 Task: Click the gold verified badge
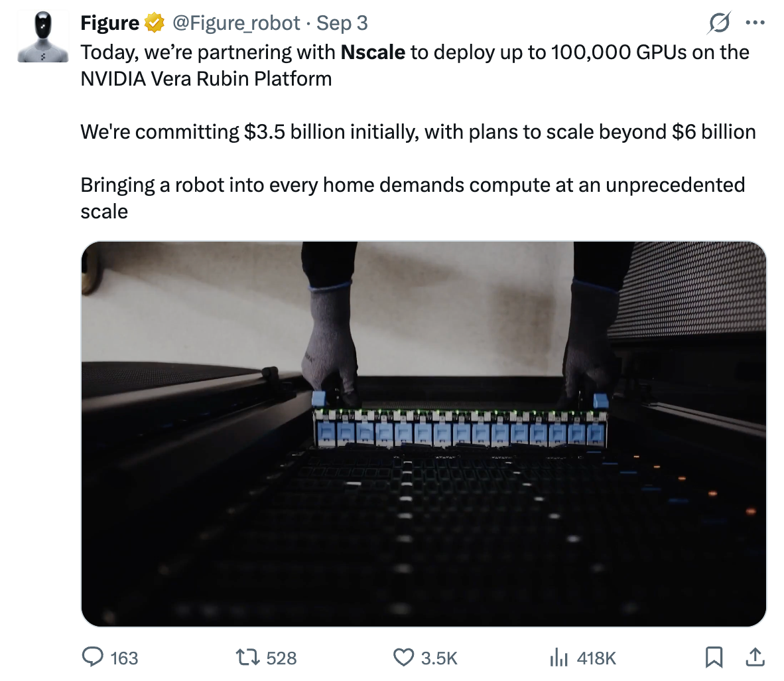(155, 23)
